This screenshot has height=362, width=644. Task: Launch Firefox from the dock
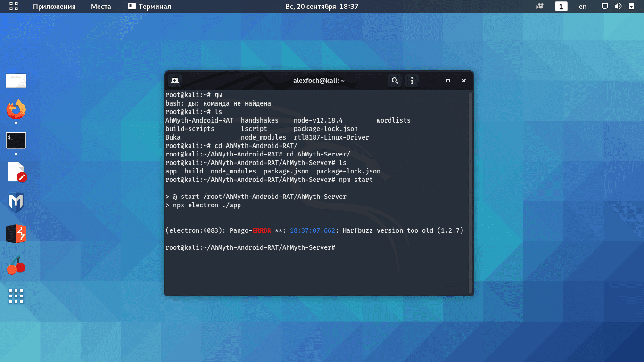(x=16, y=110)
